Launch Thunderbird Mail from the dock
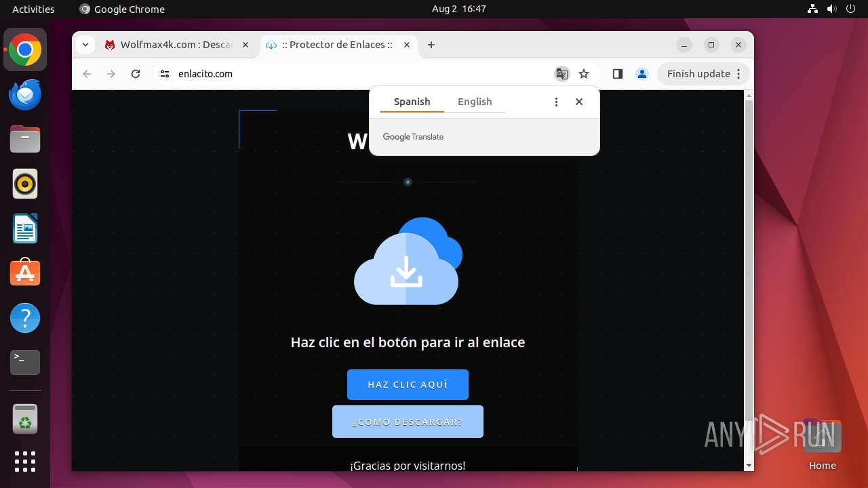 pos(25,94)
